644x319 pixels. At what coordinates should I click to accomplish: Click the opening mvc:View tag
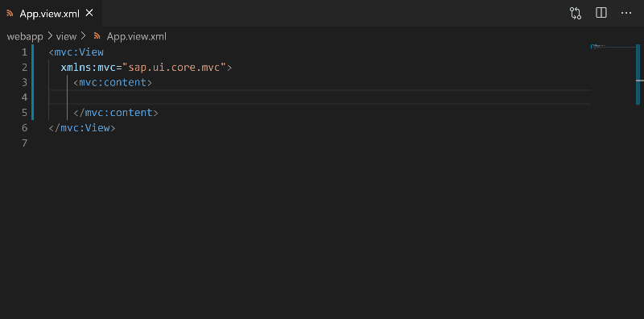(76, 52)
